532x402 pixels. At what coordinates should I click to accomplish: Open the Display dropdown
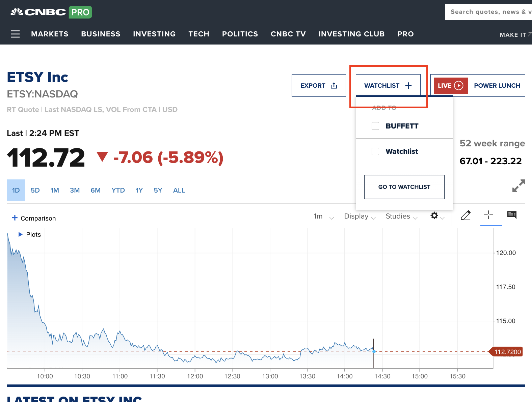[360, 217]
